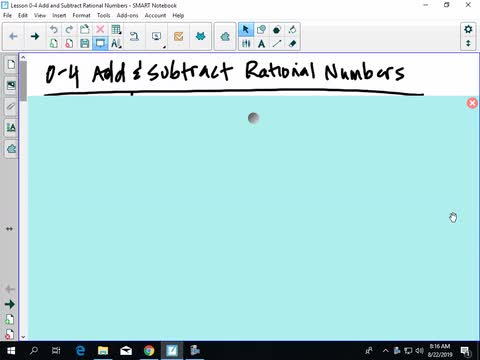Toggle toolbar position with up-down arrows

pyautogui.click(x=468, y=43)
